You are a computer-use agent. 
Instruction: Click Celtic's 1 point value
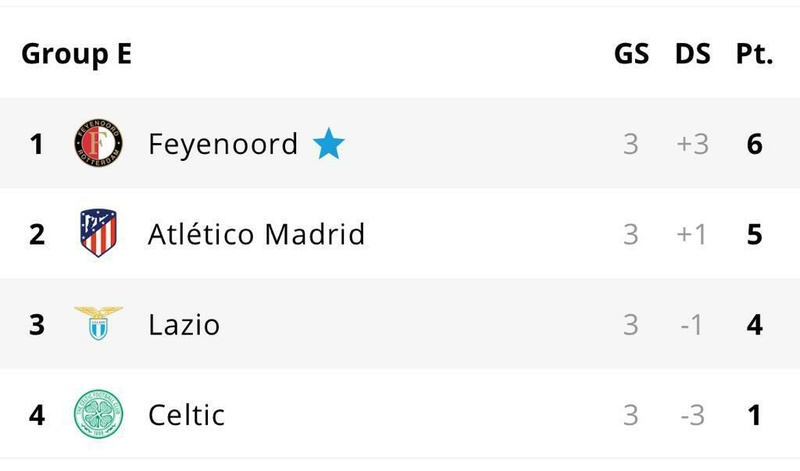754,414
